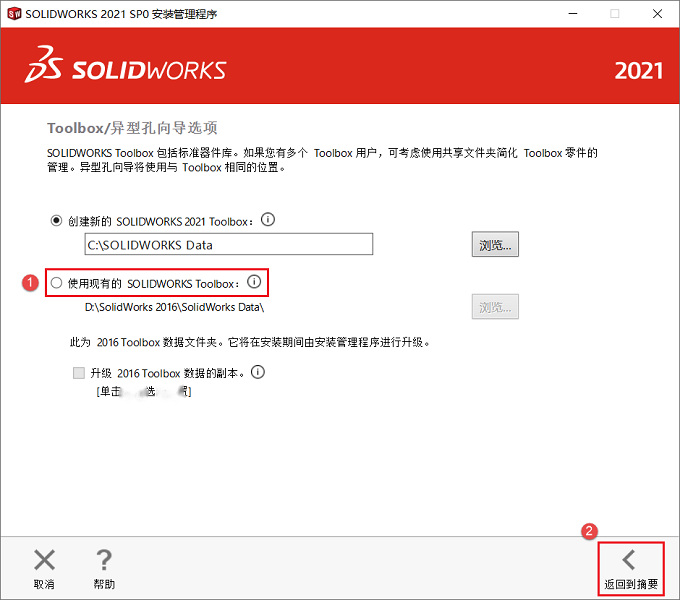
Task: Select 创建新的 SOLIDWORKS 2021 Toolbox radio button
Action: (56, 221)
